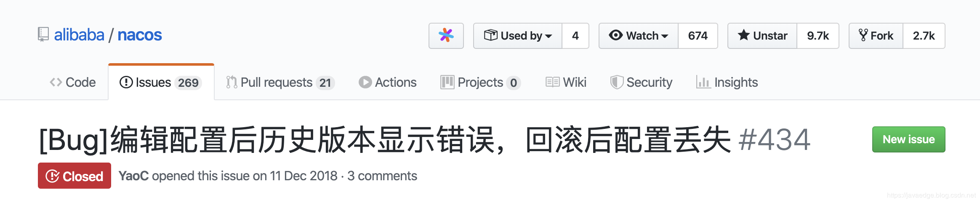Click the shield icon on Security tab
This screenshot has width=980, height=203.
pyautogui.click(x=616, y=82)
